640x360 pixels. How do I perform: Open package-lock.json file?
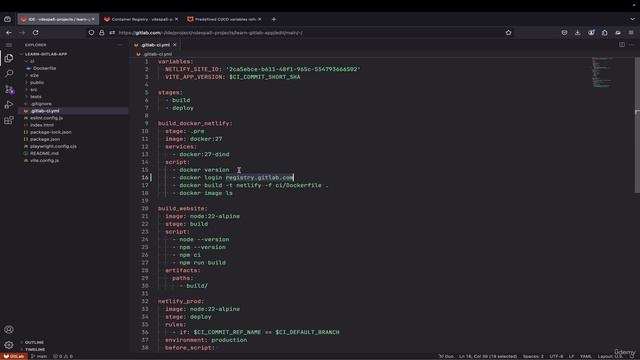point(51,132)
